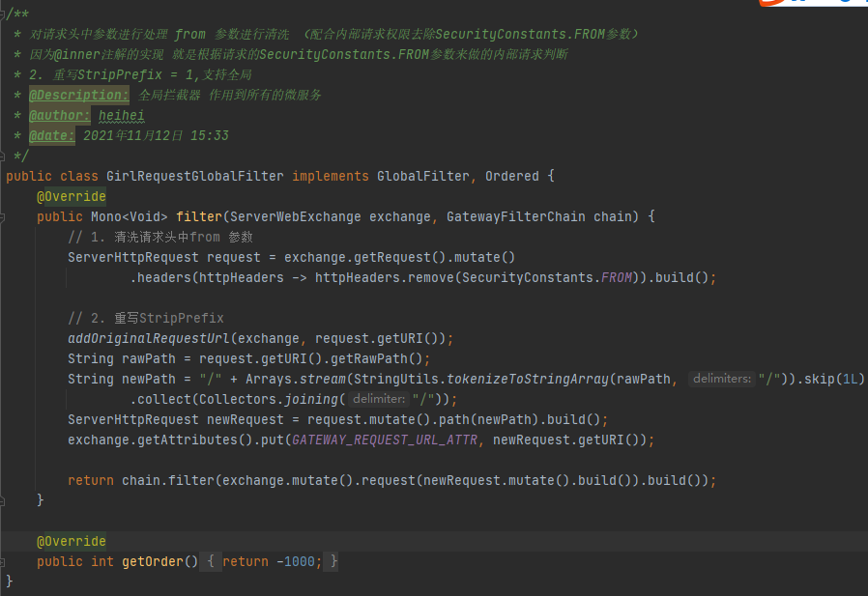Click the "implements" keyword
The width and height of the screenshot is (868, 596).
(331, 176)
